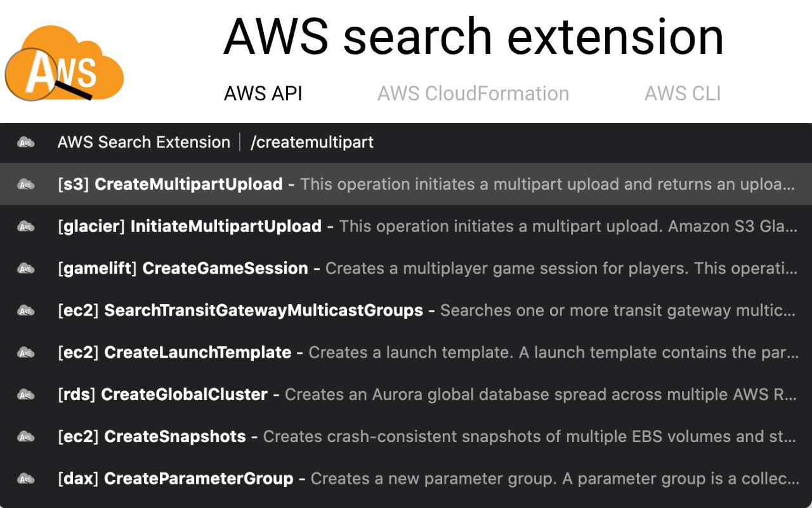Switch to the AWS API tab
Screen dimensions: 812x508
[263, 93]
